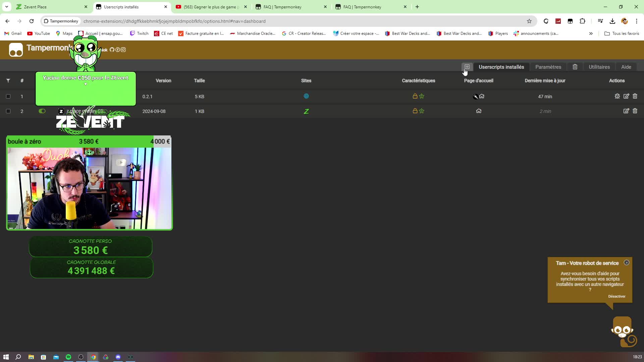The image size is (644, 362).
Task: Open the Tous les favoris folder
Action: [x=622, y=34]
